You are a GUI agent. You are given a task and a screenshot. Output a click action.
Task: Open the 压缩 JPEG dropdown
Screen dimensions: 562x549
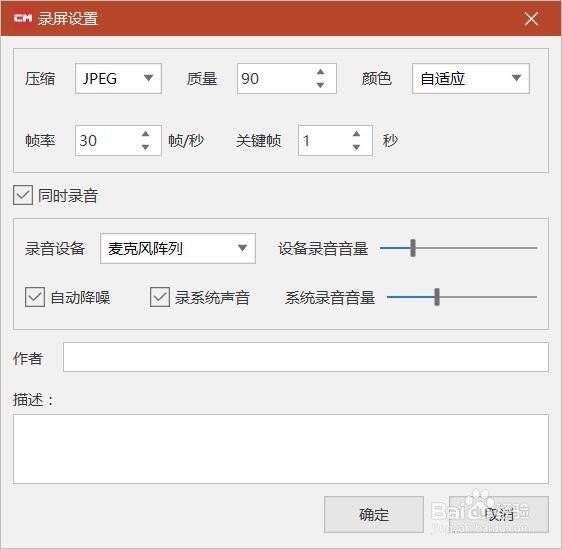(x=118, y=78)
